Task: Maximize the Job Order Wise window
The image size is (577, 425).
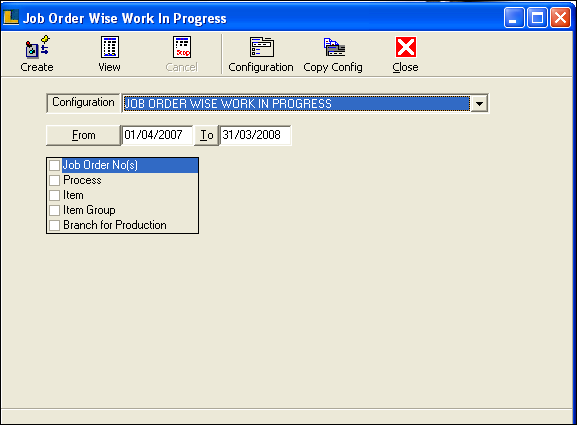Action: (x=537, y=17)
